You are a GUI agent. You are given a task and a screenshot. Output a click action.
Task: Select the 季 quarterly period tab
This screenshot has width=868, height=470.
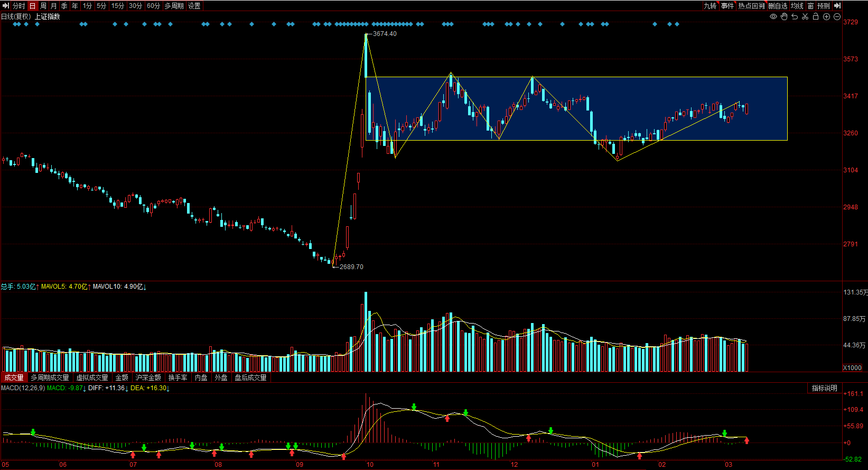[x=64, y=6]
